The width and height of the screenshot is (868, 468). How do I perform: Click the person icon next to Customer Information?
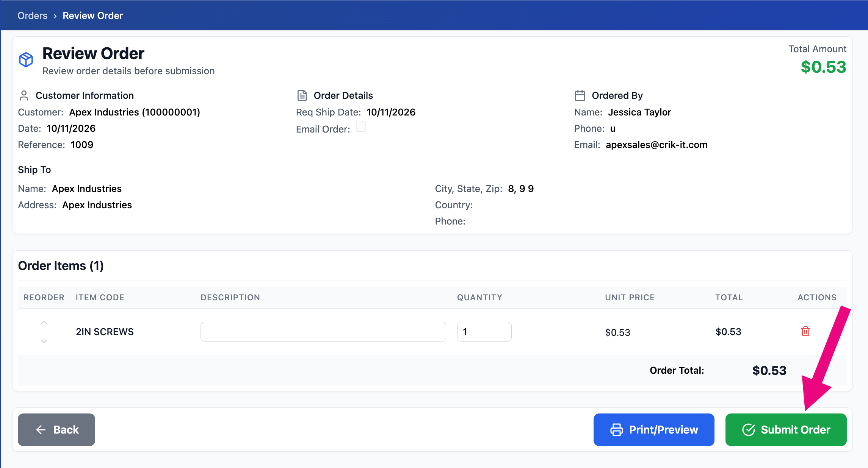(24, 95)
